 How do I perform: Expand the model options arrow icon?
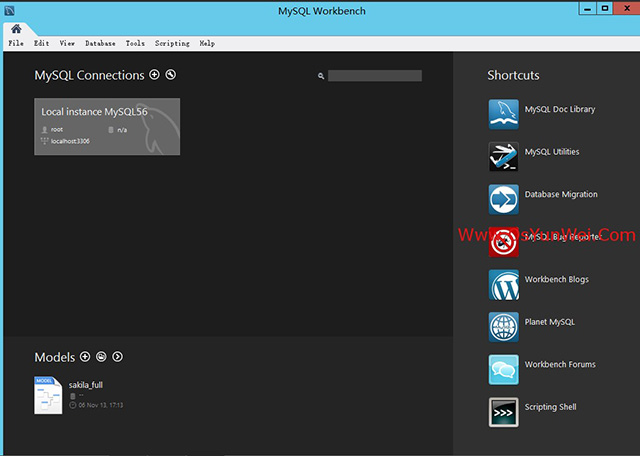tap(118, 357)
